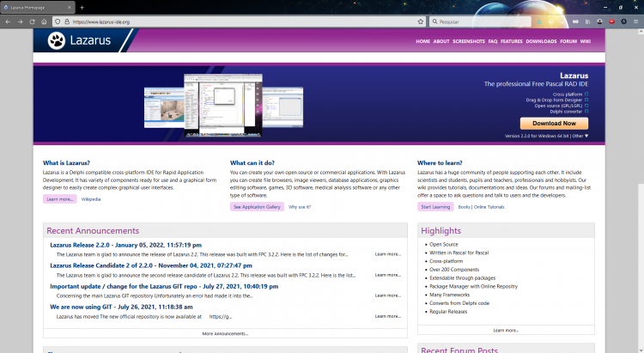Open the library (books) icon in toolbar

coord(587,21)
